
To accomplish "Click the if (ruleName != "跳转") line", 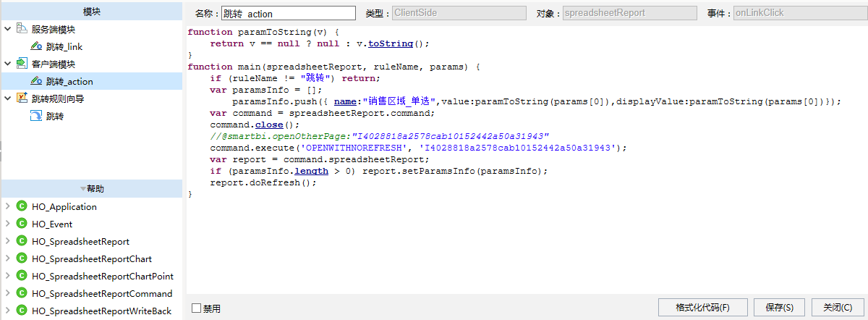I will [295, 78].
